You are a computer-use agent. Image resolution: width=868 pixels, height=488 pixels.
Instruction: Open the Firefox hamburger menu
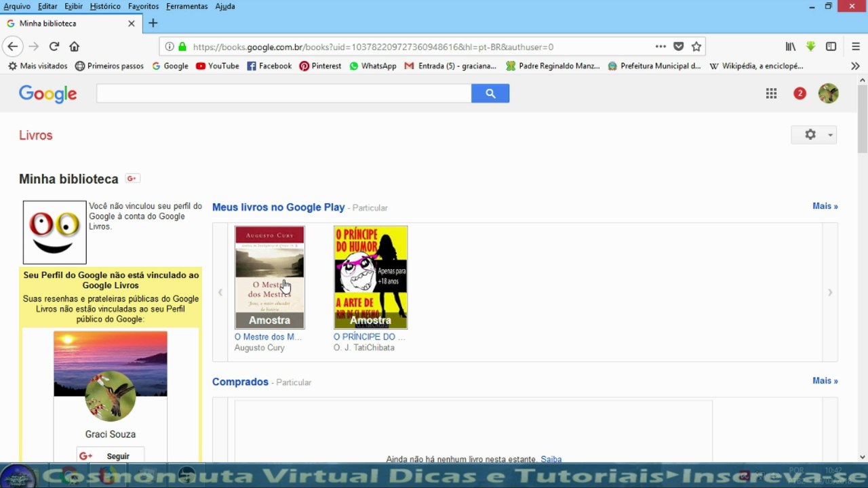pyautogui.click(x=854, y=47)
